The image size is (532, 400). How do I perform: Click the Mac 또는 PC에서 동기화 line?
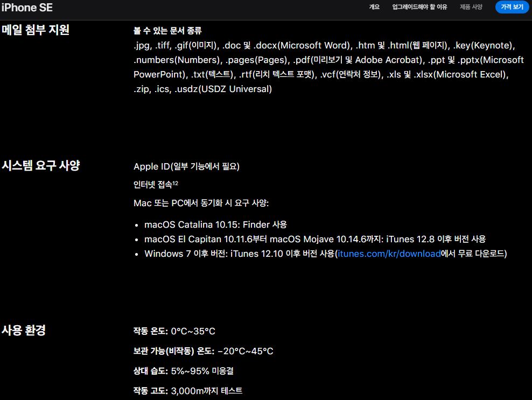point(201,203)
